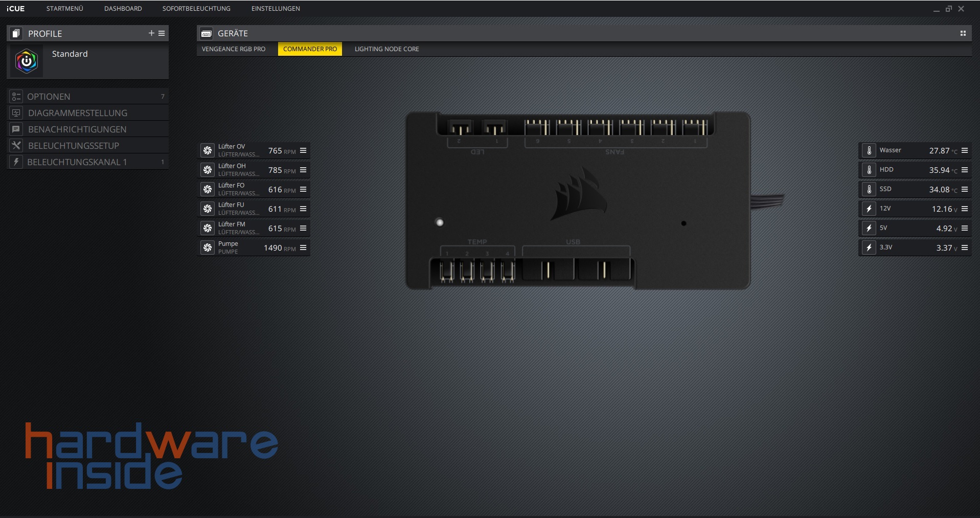Image resolution: width=980 pixels, height=518 pixels.
Task: Switch to the LIGHTING NODE CORE tab
Action: (x=386, y=49)
